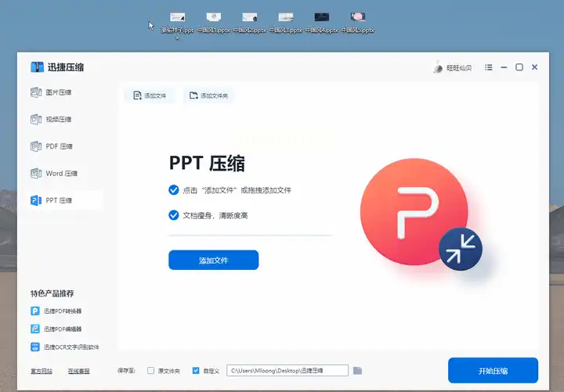Open 迅捷PDF编辑器 recommended product

point(56,329)
